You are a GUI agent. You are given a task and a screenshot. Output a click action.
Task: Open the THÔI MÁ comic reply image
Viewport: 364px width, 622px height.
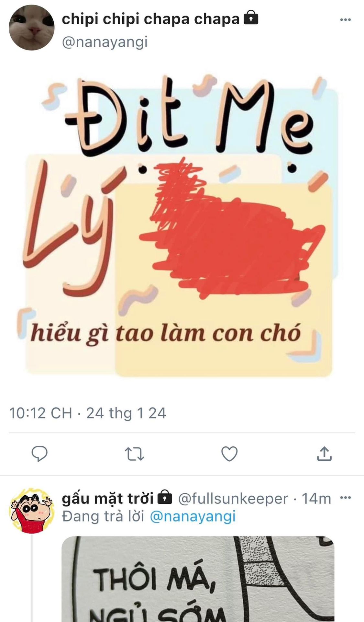pyautogui.click(x=198, y=579)
